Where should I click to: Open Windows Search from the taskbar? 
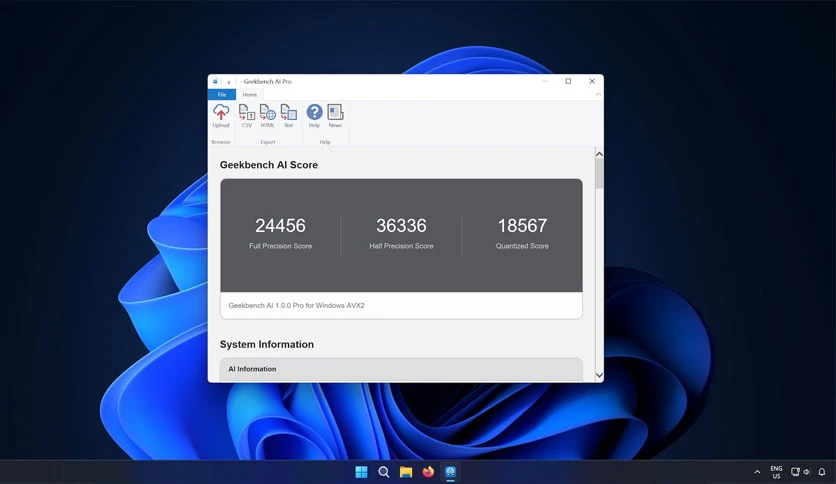pyautogui.click(x=384, y=472)
